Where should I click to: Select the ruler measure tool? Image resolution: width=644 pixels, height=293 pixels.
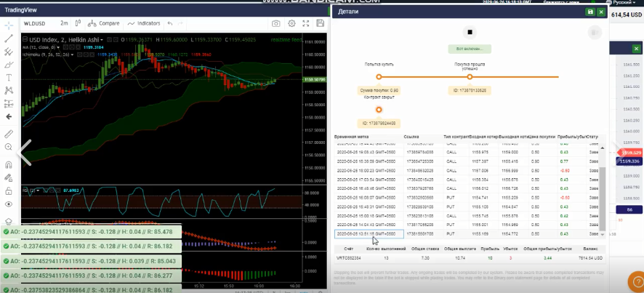point(9,134)
